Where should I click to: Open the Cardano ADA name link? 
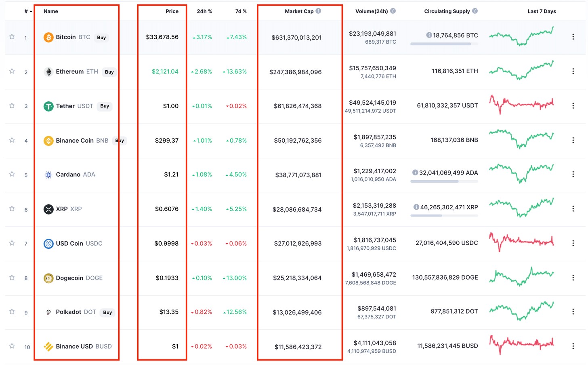pos(76,175)
